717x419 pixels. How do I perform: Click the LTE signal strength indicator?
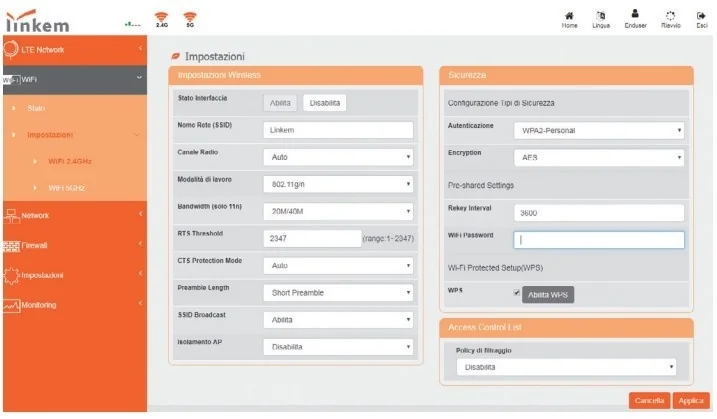tap(133, 24)
